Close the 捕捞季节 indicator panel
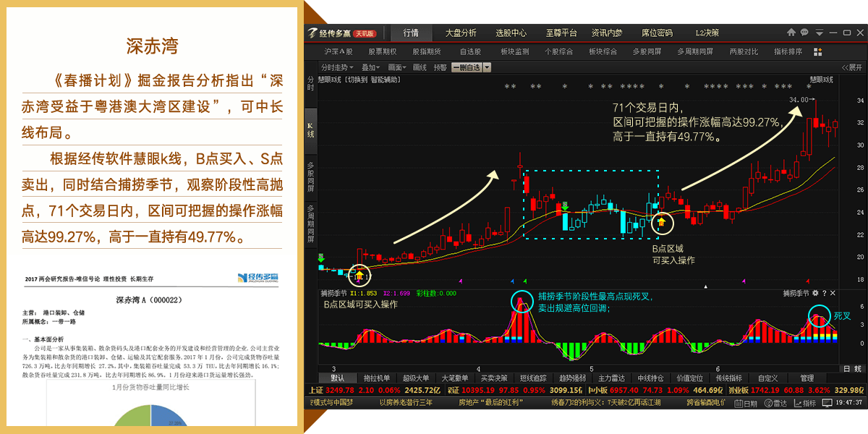The width and height of the screenshot is (868, 434). point(833,293)
